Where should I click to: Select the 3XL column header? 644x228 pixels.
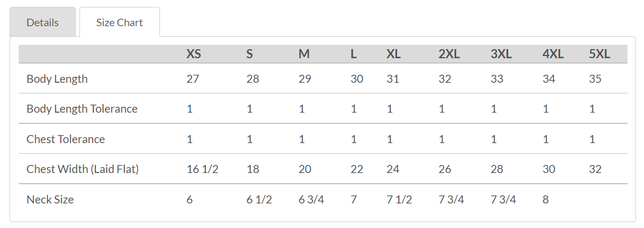pyautogui.click(x=501, y=54)
